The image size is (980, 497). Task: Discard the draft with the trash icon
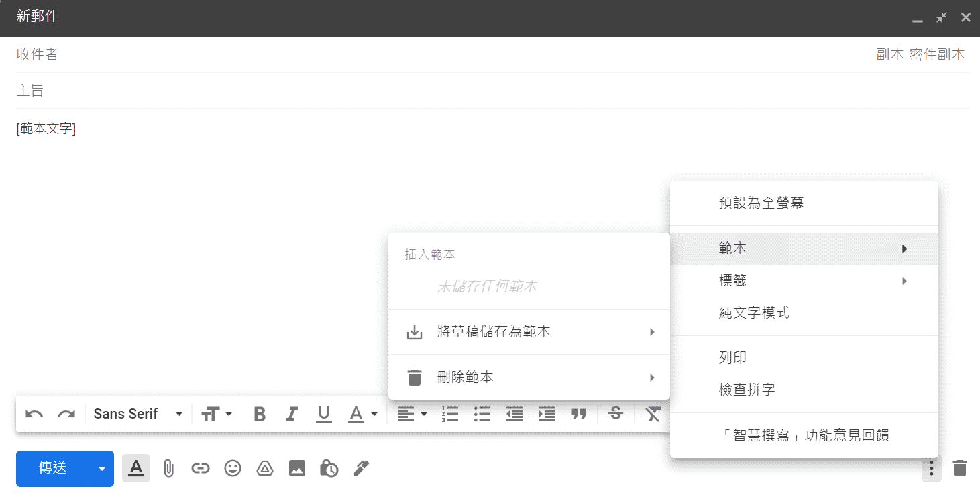pos(960,468)
